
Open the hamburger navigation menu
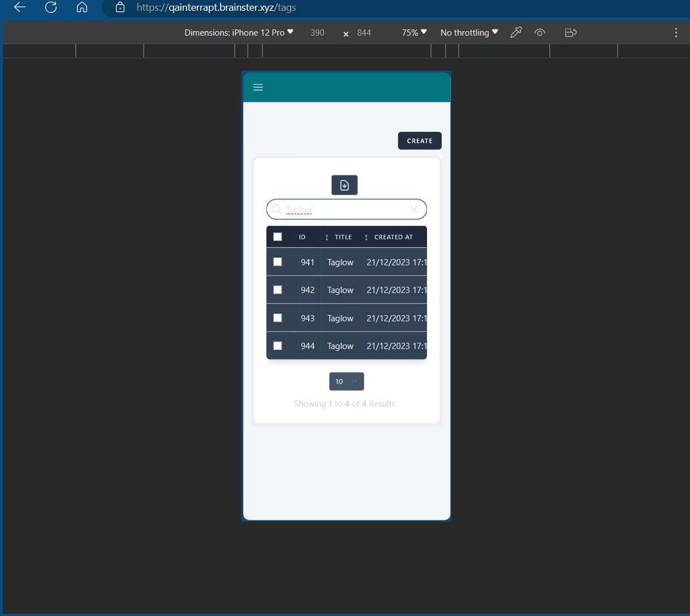(258, 87)
